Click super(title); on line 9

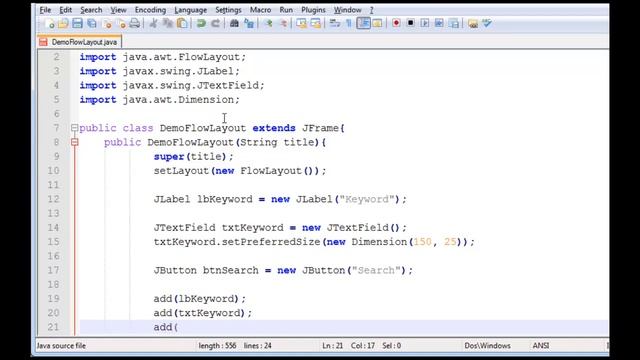(x=193, y=157)
